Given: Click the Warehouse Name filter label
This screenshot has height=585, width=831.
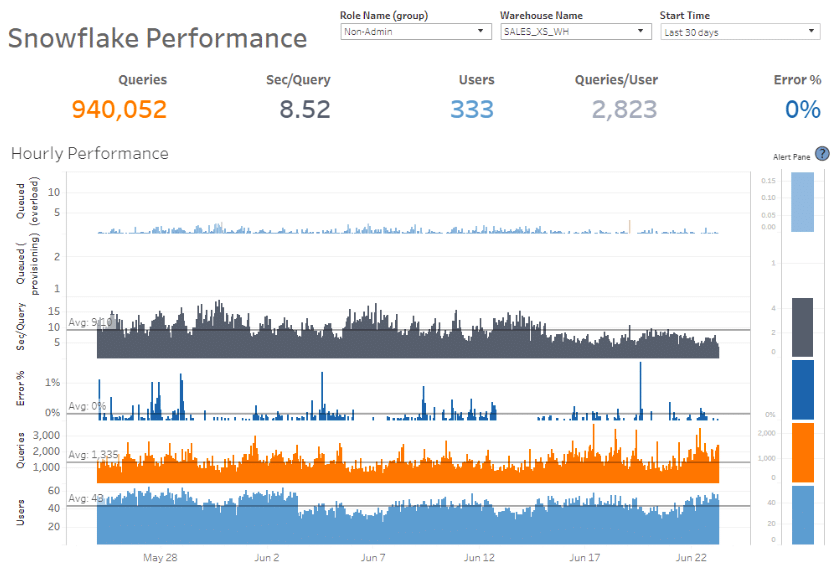Looking at the screenshot, I should tap(541, 15).
